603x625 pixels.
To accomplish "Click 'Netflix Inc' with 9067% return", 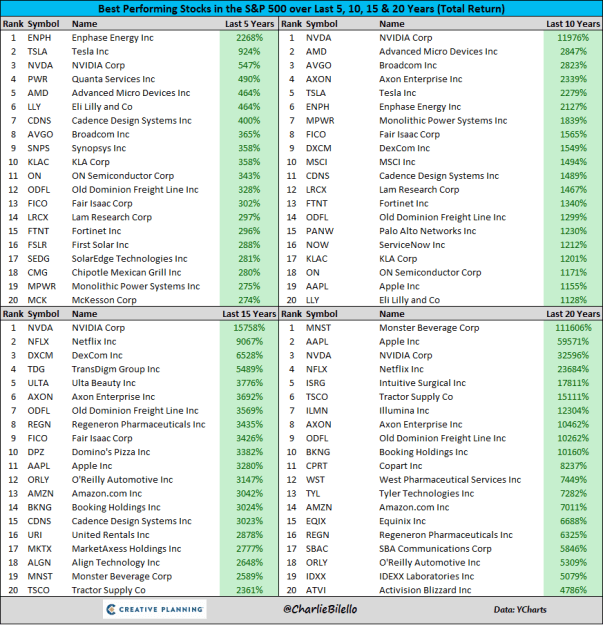I will 94,342.
